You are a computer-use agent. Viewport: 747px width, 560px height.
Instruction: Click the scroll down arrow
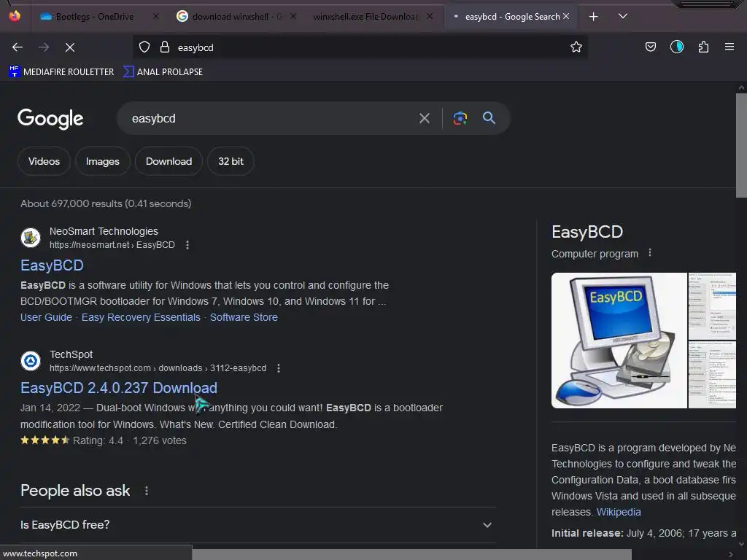[741, 544]
